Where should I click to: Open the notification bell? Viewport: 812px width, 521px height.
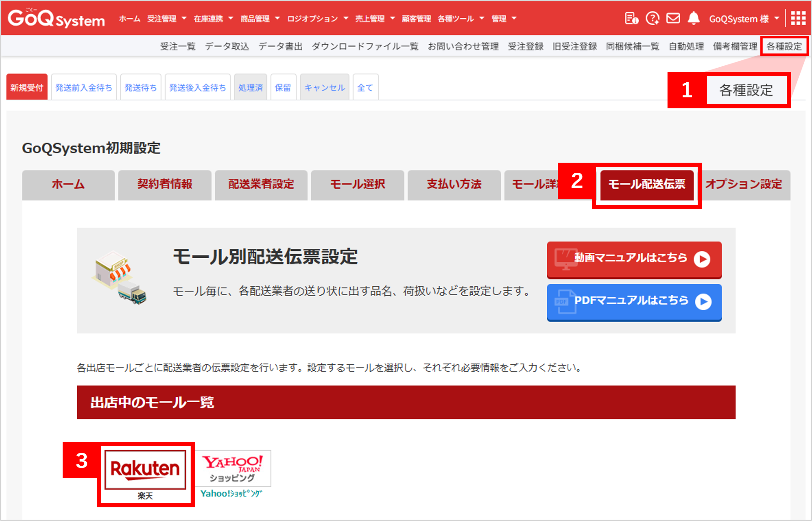[694, 18]
